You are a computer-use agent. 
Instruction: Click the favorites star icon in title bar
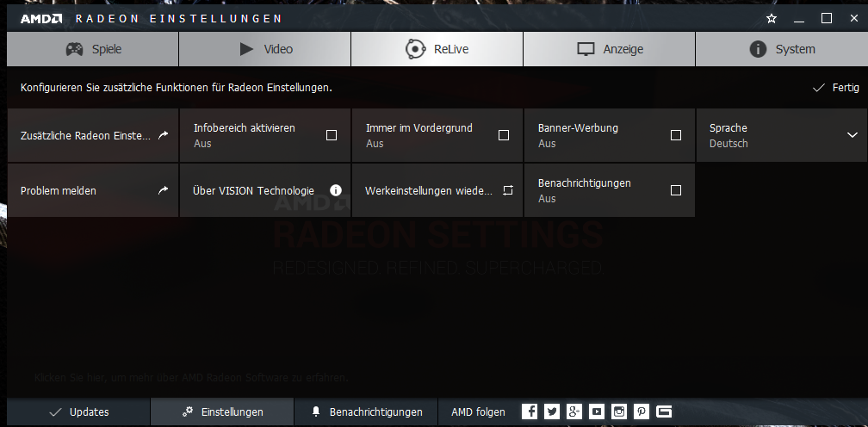point(772,18)
